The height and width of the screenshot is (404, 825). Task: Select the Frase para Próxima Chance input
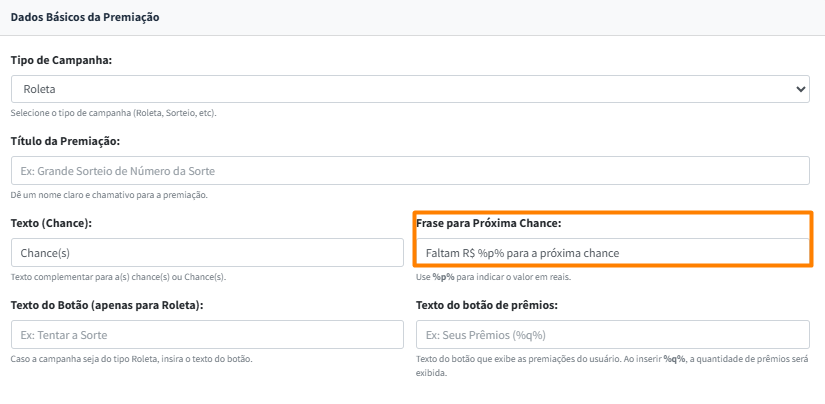point(611,253)
